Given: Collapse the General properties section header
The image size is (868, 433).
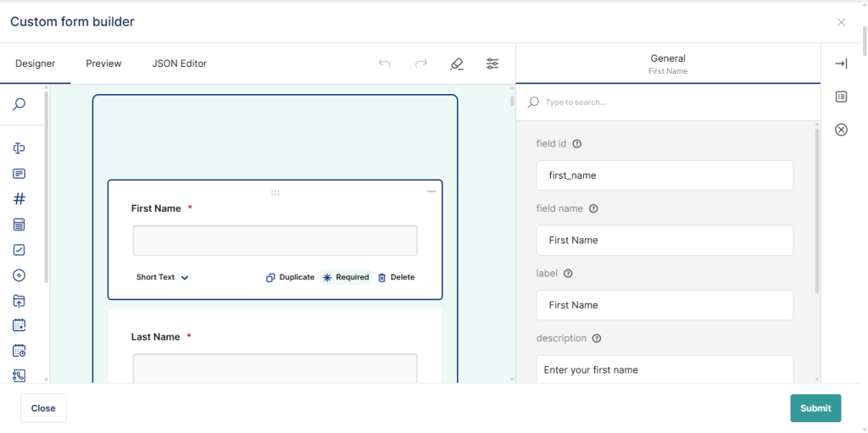Looking at the screenshot, I should pyautogui.click(x=668, y=64).
